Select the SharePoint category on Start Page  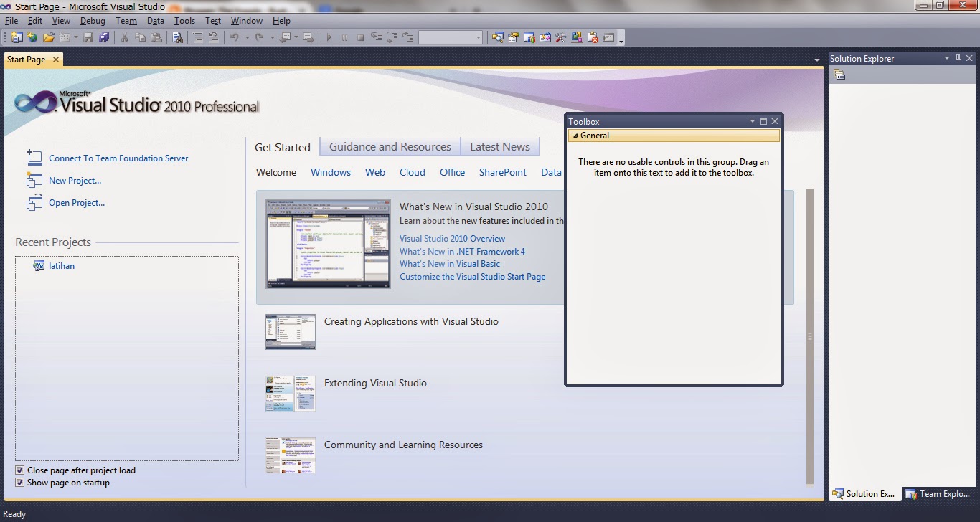[x=503, y=172]
